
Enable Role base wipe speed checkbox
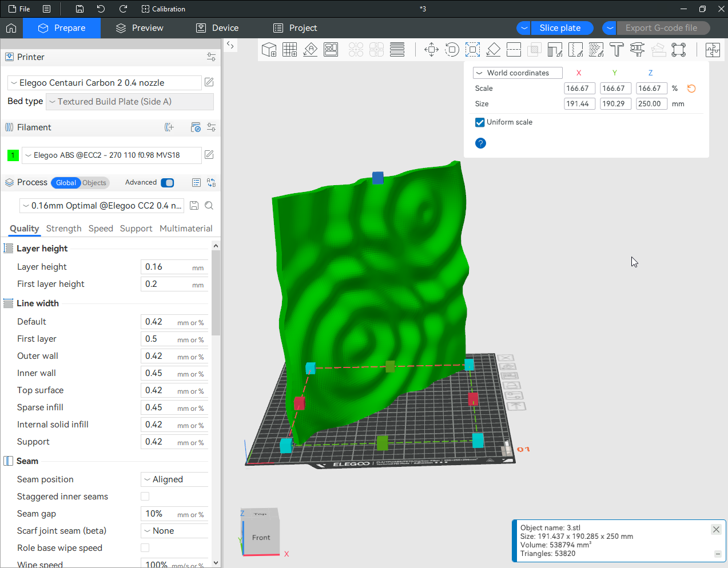145,548
